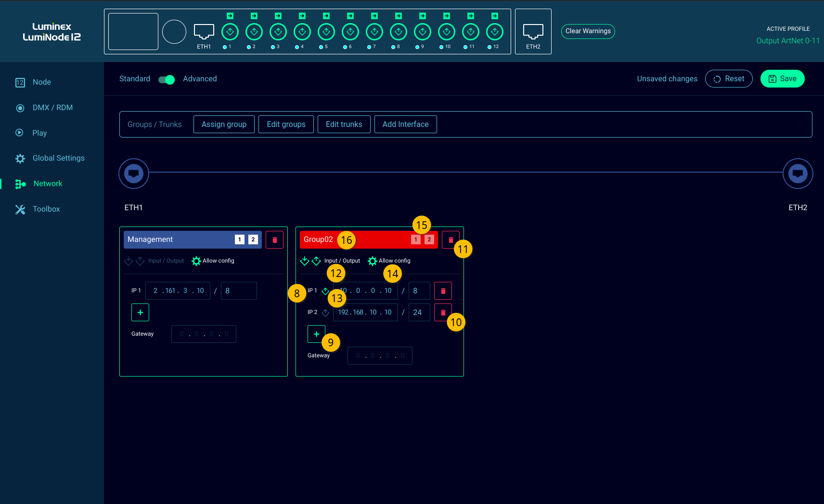
Task: Click the Management Gateway IP field
Action: [x=204, y=334]
